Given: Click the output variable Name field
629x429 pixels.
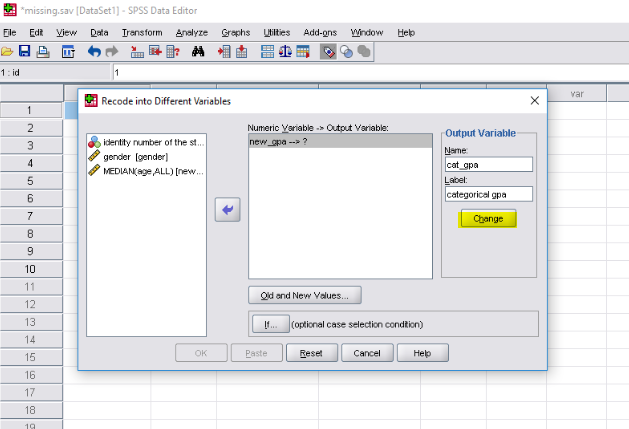Looking at the screenshot, I should [x=489, y=165].
